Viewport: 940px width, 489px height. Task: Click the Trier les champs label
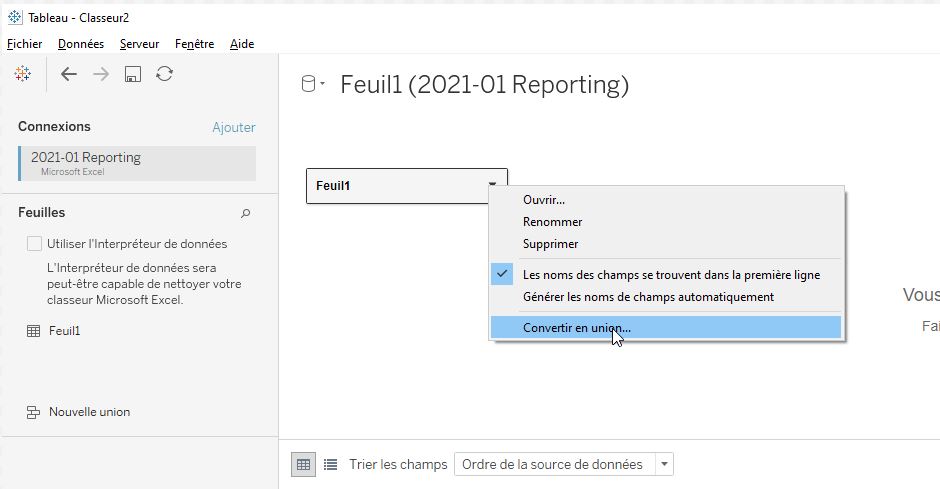398,464
